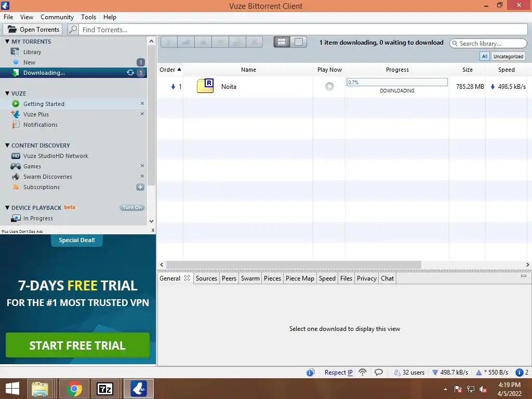This screenshot has height=399, width=532.
Task: Click the Play Now button for Noita
Action: [x=329, y=86]
